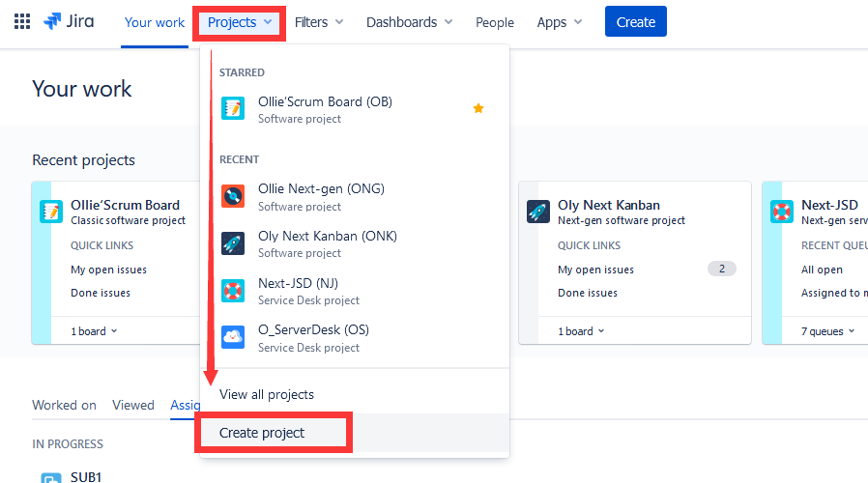Select Ollie Next-gen (ONG) project

(355, 197)
